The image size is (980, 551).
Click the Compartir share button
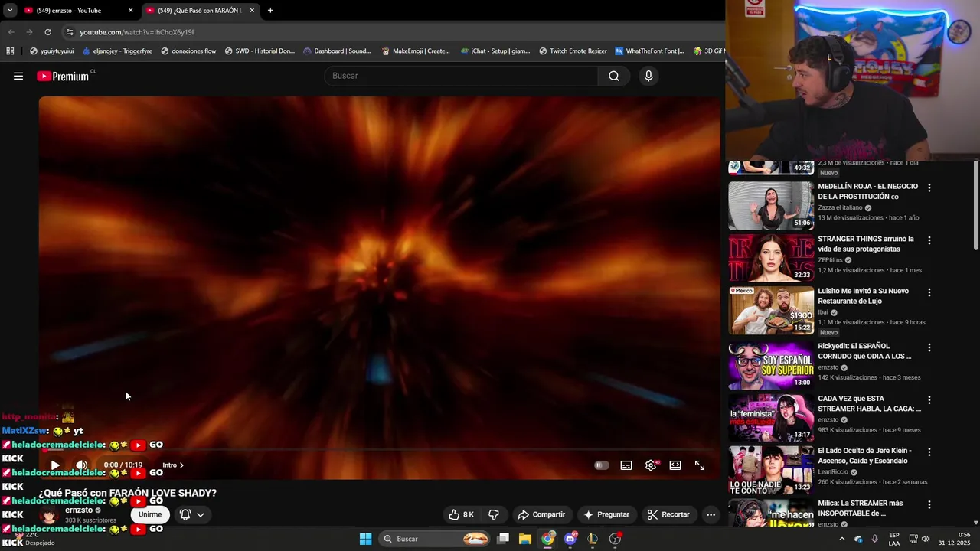tap(541, 514)
